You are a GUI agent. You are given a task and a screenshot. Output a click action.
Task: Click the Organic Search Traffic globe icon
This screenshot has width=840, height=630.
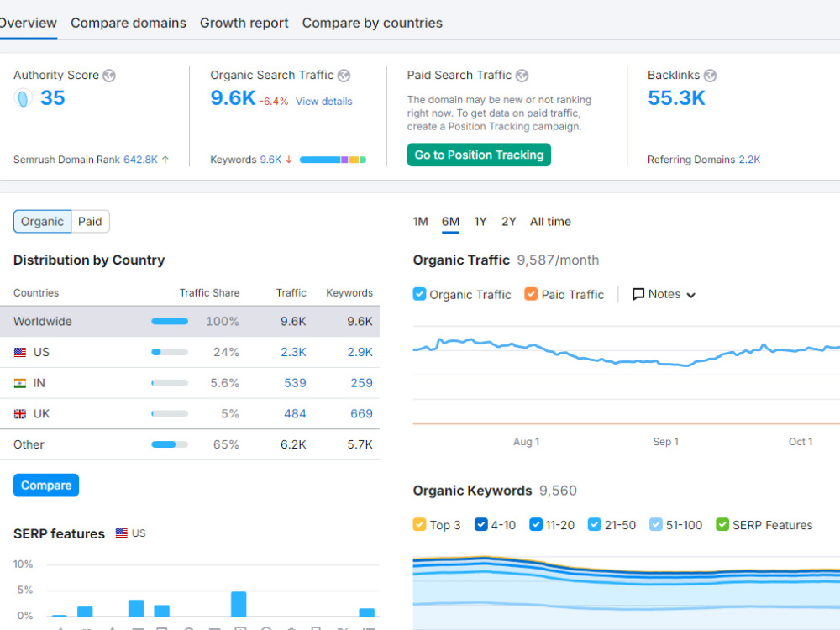pos(344,76)
